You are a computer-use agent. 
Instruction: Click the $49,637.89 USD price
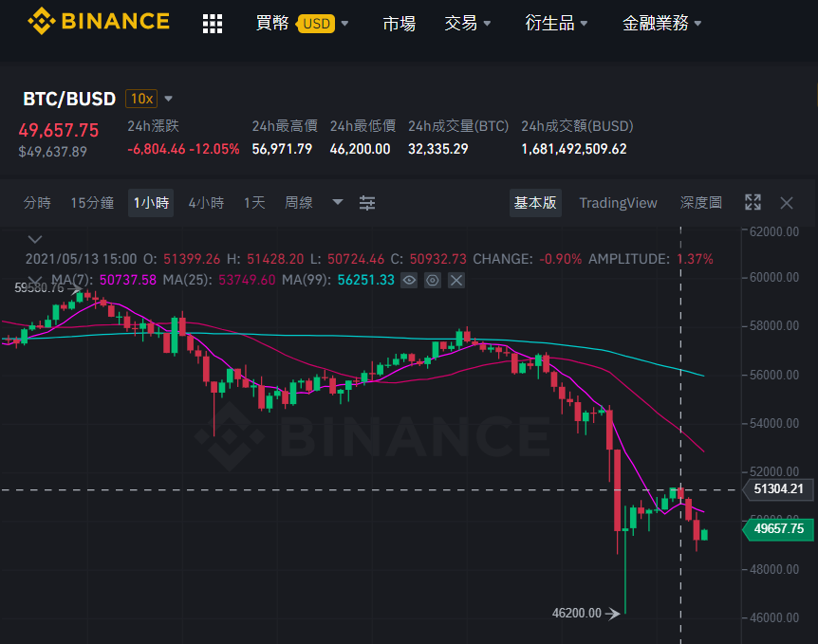[x=53, y=152]
